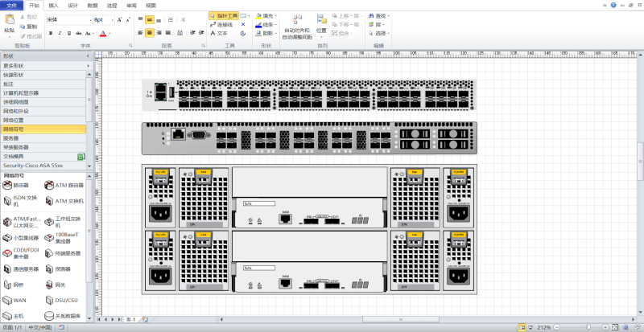Open the Shadow (阴影) menu
644x332 pixels.
[x=266, y=33]
